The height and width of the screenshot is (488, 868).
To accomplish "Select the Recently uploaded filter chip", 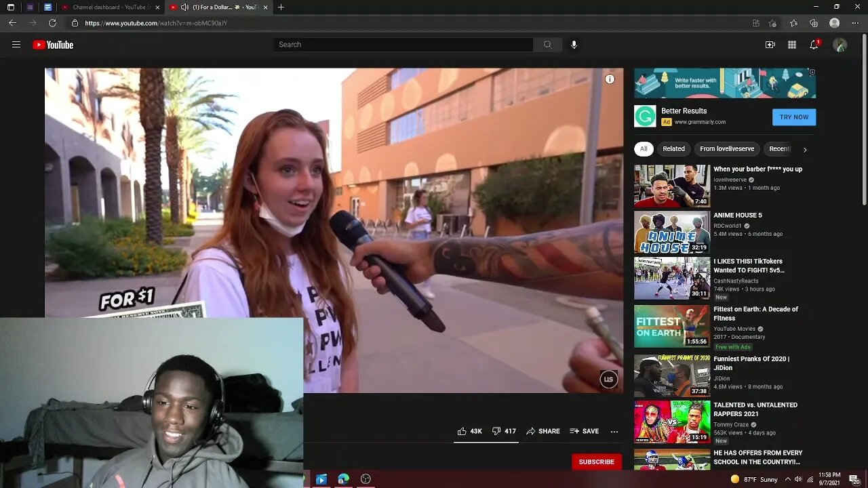I will click(779, 149).
